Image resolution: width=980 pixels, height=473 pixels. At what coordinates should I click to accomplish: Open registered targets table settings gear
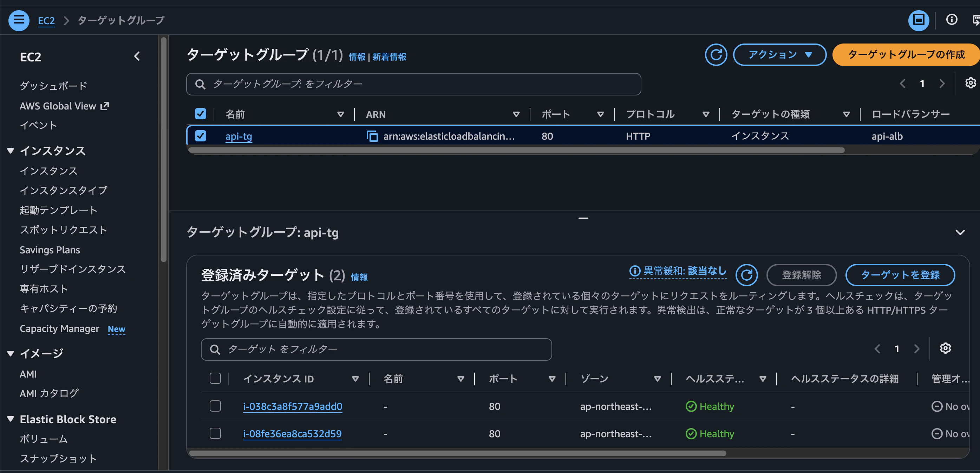pos(945,348)
